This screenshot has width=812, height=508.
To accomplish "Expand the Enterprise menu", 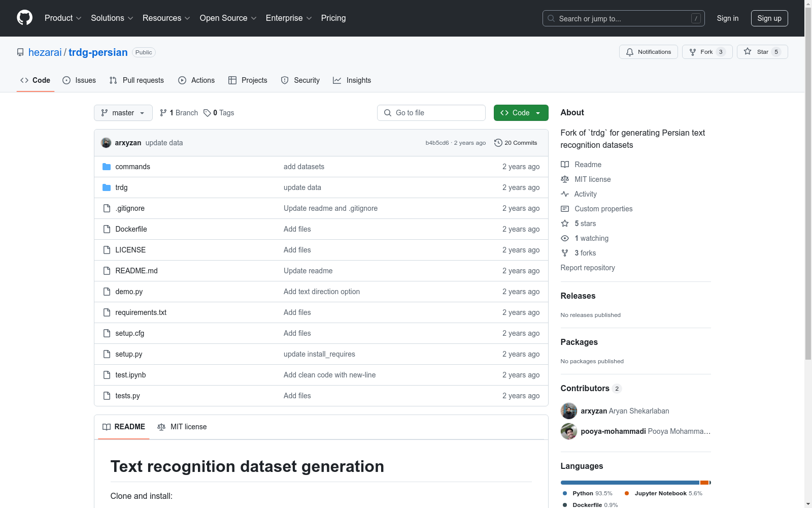I will [289, 18].
